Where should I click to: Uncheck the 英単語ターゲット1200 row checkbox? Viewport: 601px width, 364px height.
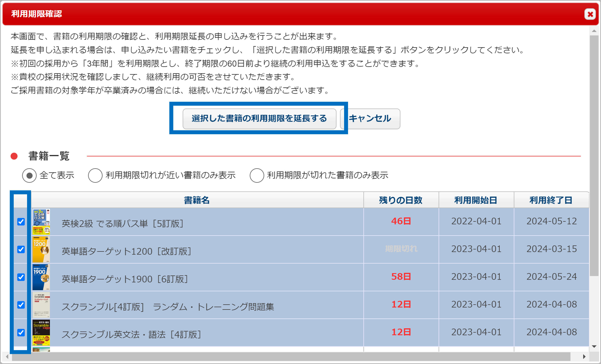point(21,249)
